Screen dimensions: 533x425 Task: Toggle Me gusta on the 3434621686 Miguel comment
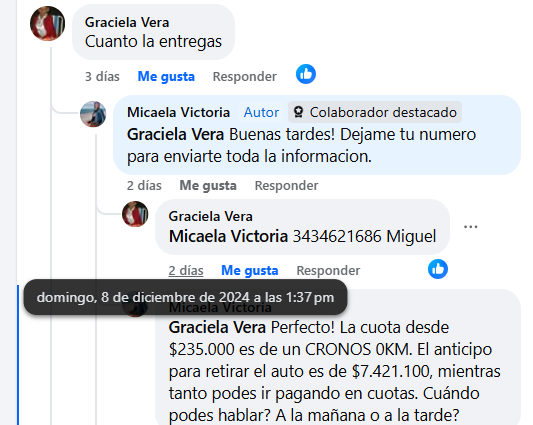pos(250,271)
